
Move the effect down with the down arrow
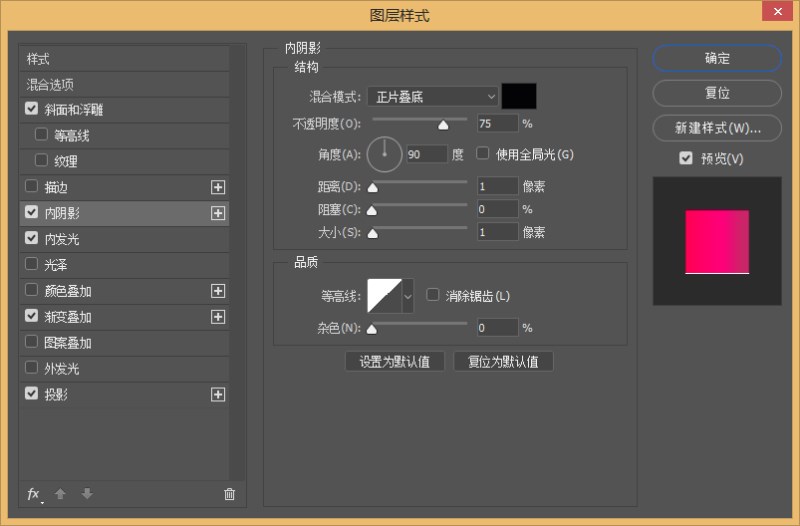[87, 493]
